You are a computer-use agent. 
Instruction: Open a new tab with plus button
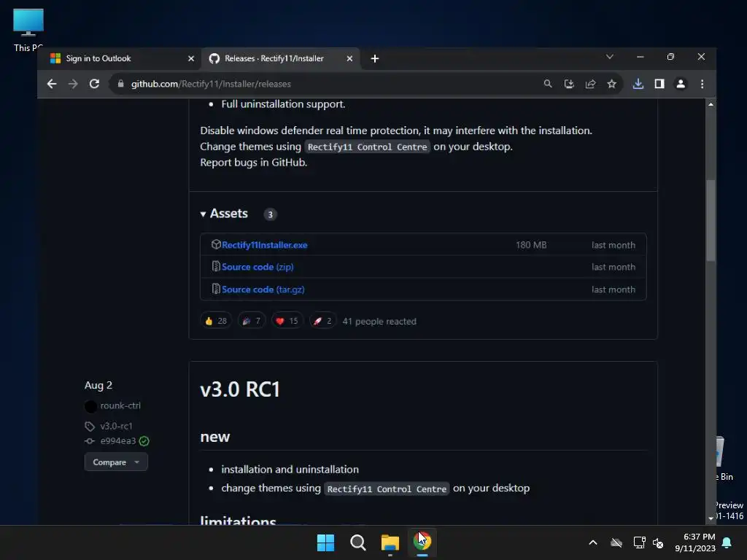point(375,58)
